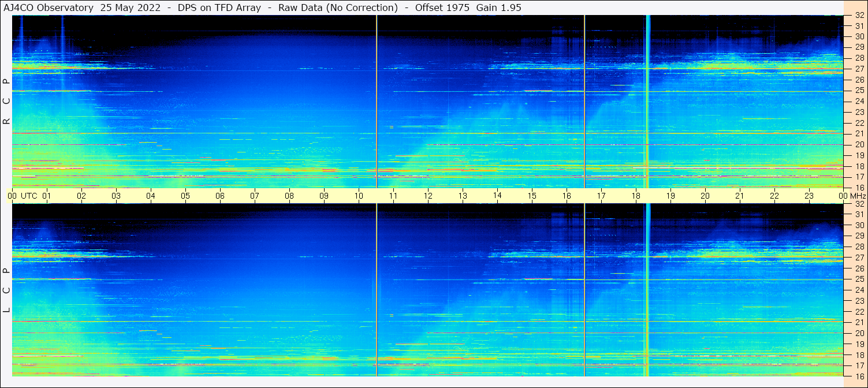This screenshot has width=868, height=388.
Task: Select the 10 hour tick label
Action: (359, 196)
